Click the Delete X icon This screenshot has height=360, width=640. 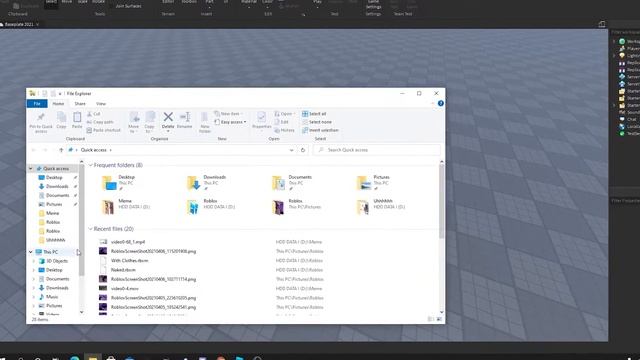168,117
